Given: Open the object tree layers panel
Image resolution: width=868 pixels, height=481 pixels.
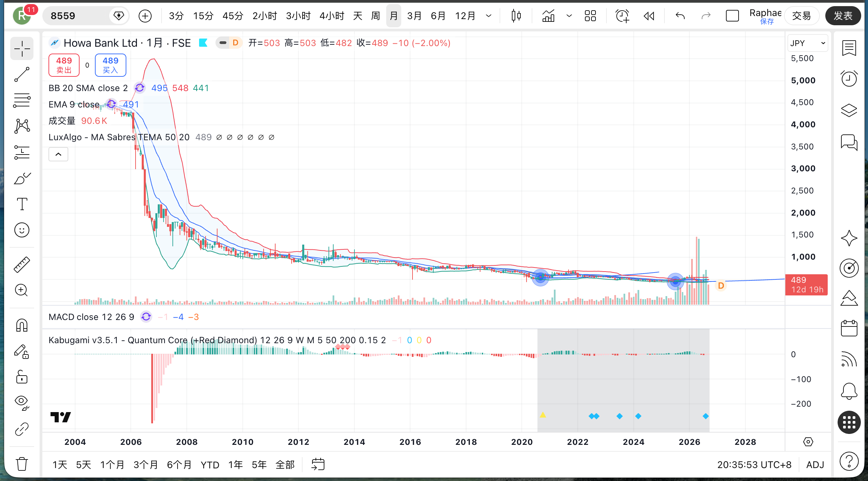Looking at the screenshot, I should pos(849,110).
